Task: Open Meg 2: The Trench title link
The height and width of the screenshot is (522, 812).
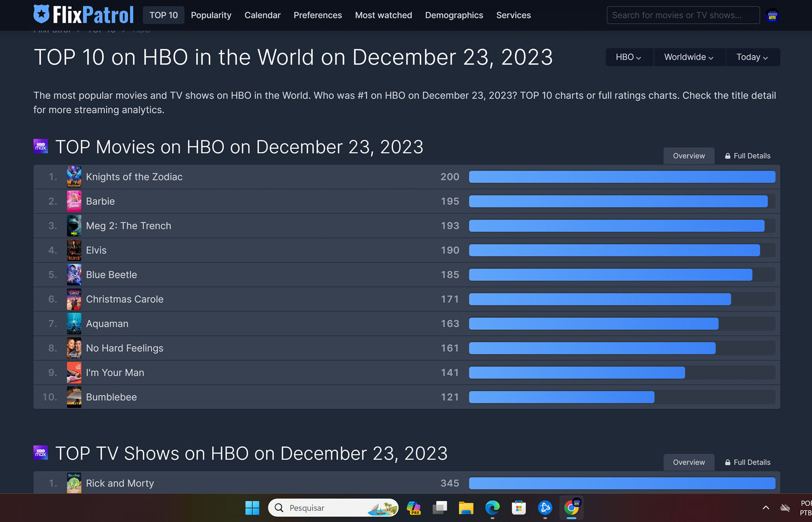Action: [x=128, y=226]
